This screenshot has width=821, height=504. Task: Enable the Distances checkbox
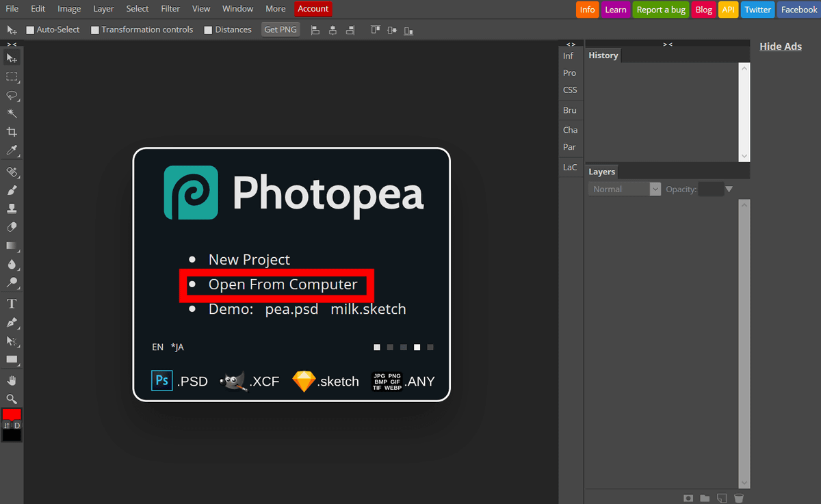point(208,30)
